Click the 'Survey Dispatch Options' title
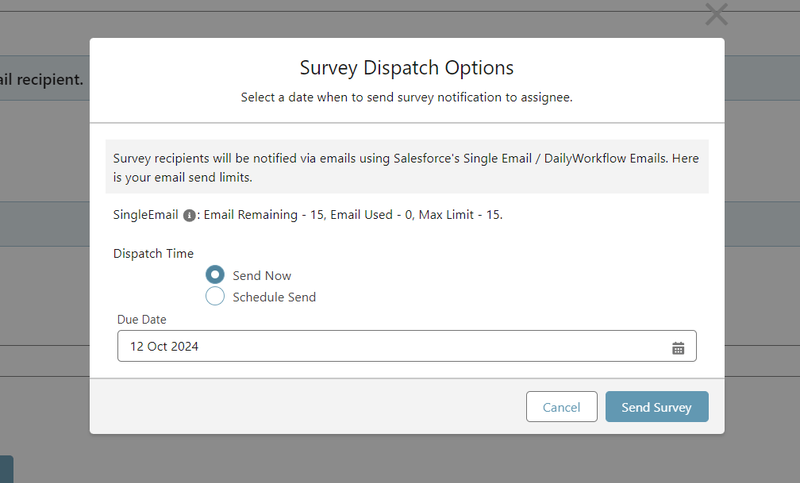 pyautogui.click(x=406, y=68)
